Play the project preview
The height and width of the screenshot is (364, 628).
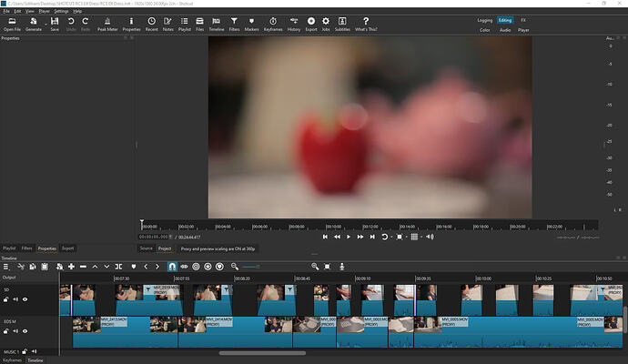coord(349,238)
